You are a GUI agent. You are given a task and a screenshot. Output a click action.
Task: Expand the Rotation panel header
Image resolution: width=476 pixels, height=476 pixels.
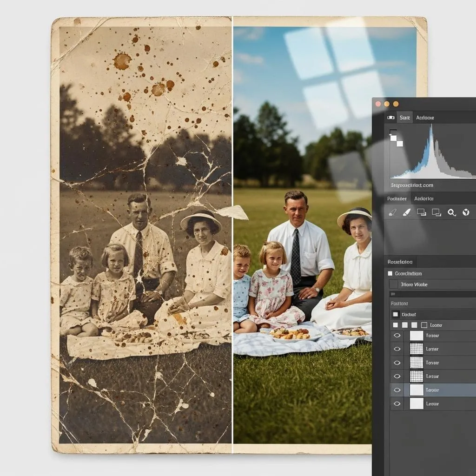pos(400,262)
